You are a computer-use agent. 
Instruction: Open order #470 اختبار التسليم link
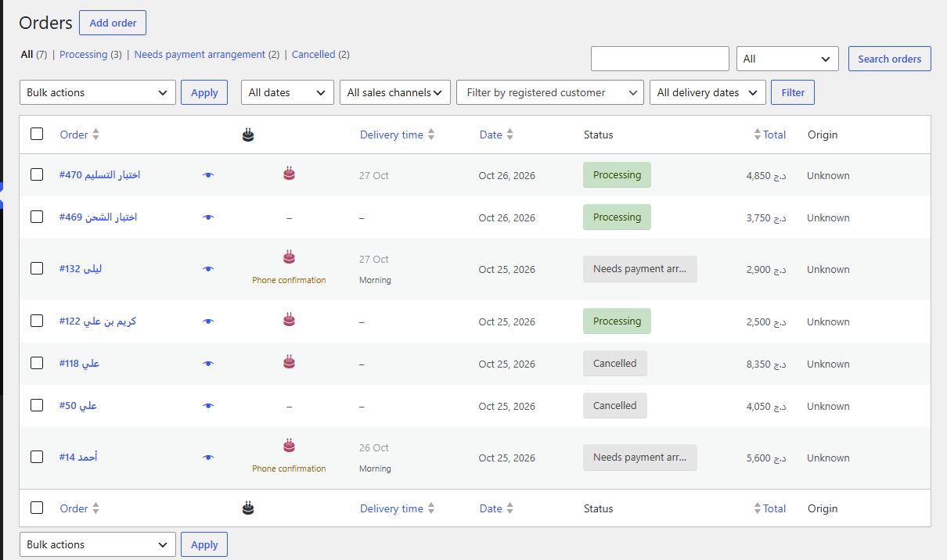(99, 174)
